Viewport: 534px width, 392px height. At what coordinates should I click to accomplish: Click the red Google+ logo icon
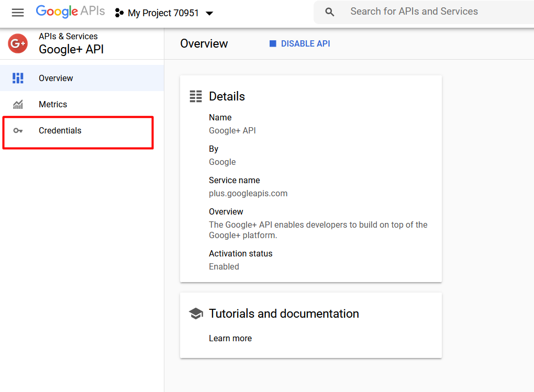pos(18,43)
